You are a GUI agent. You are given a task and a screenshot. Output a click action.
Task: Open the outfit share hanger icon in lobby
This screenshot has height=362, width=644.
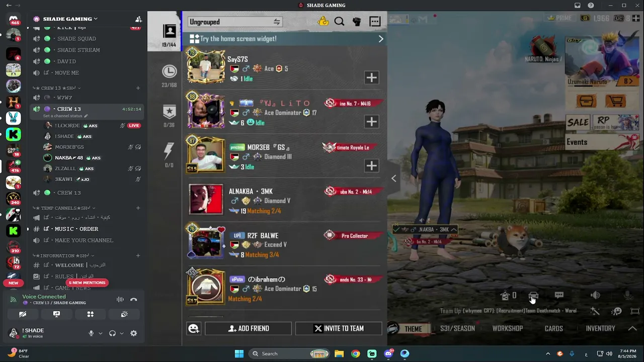pyautogui.click(x=506, y=296)
